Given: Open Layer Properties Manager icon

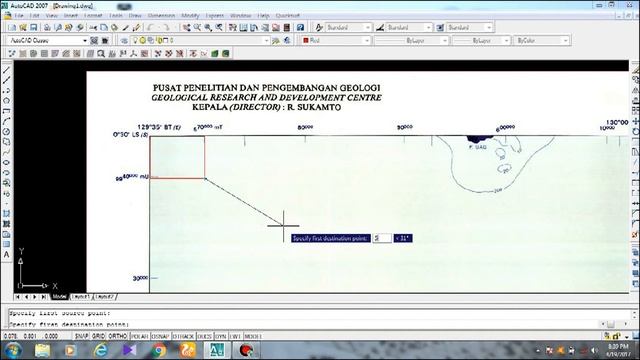Looking at the screenshot, I should pos(124,40).
